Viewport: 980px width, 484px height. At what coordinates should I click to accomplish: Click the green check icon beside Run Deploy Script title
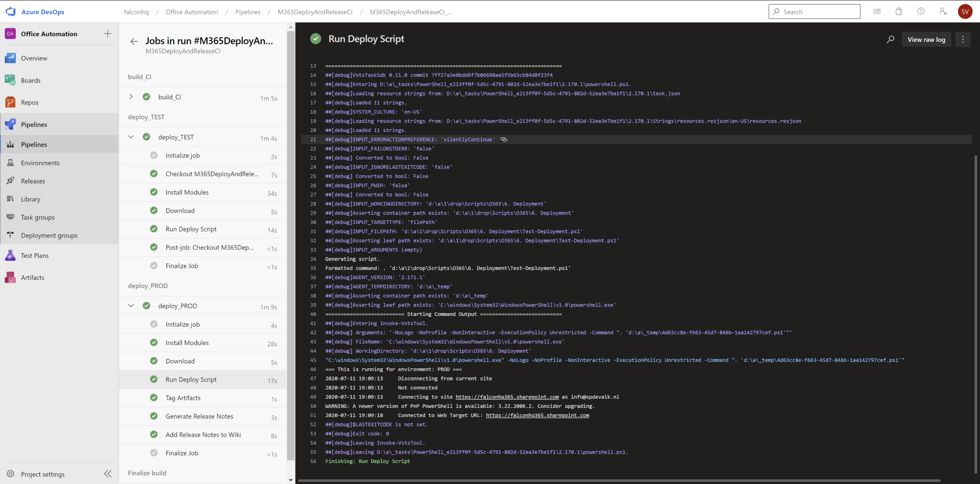(x=315, y=39)
